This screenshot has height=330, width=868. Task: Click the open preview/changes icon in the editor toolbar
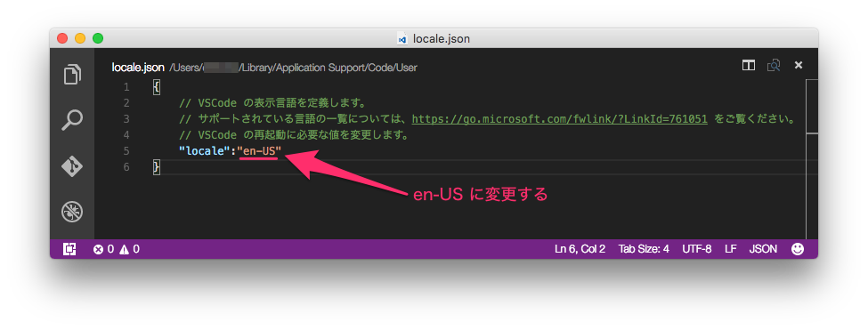pos(774,65)
